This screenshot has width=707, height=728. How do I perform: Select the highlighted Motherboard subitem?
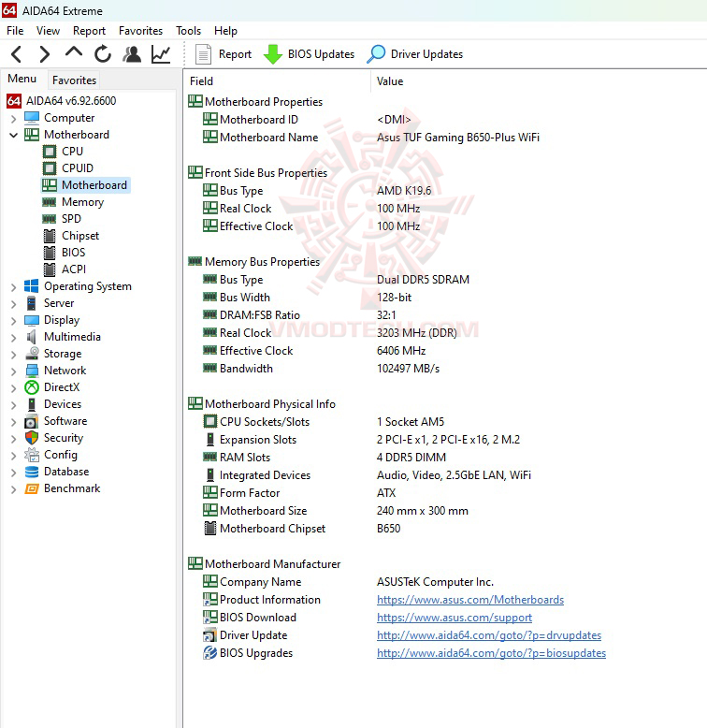pos(86,185)
